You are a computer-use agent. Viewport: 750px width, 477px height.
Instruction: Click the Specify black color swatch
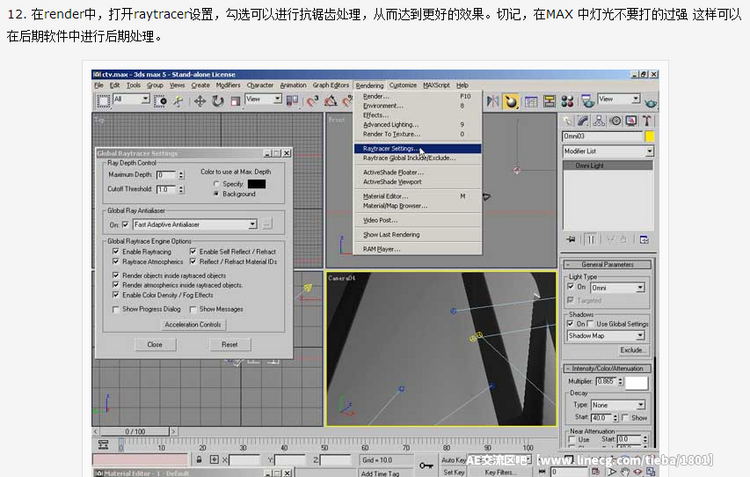pos(256,184)
